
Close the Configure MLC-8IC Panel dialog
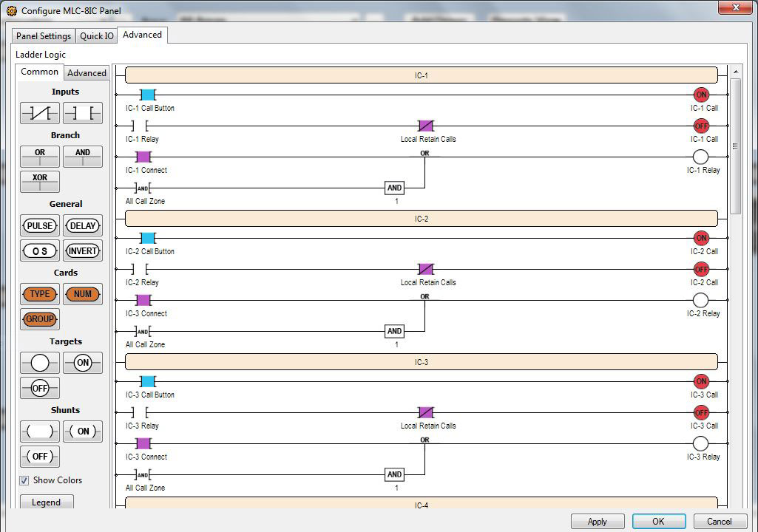click(735, 7)
